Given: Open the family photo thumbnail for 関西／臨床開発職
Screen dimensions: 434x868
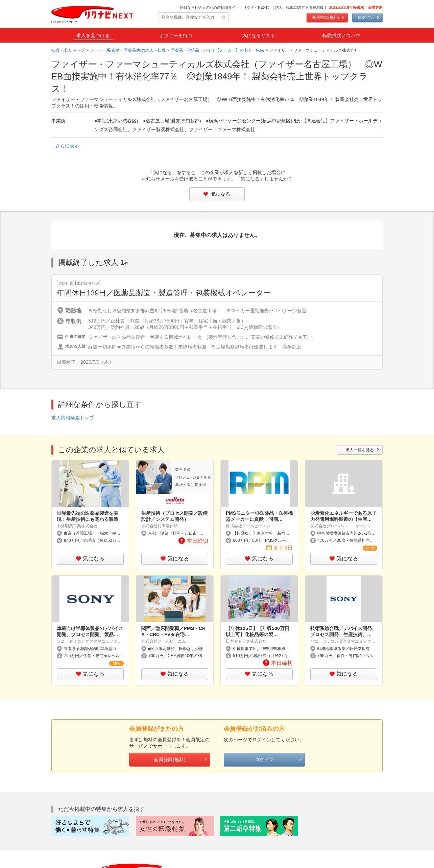Looking at the screenshot, I should click(175, 599).
